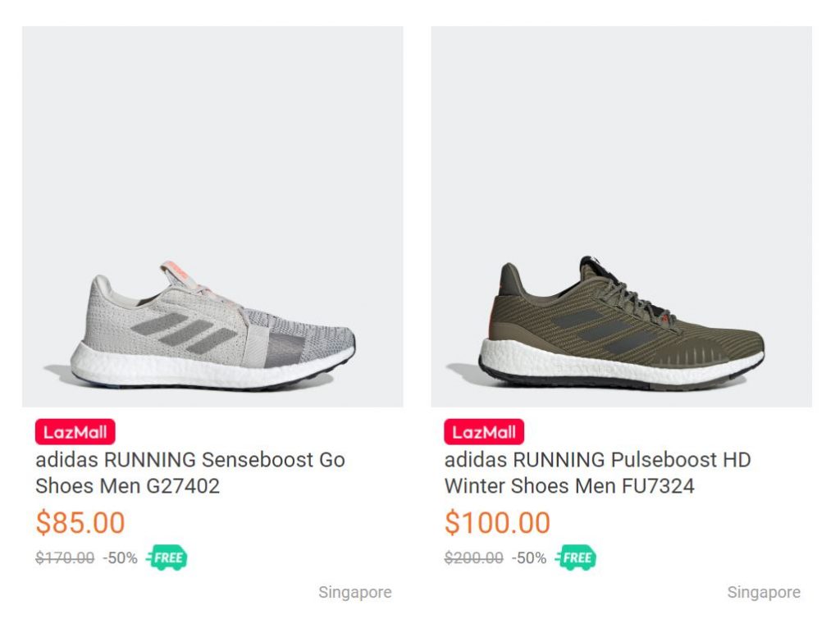This screenshot has height=637, width=840.
Task: Click the $100.00 sale price
Action: (x=497, y=522)
